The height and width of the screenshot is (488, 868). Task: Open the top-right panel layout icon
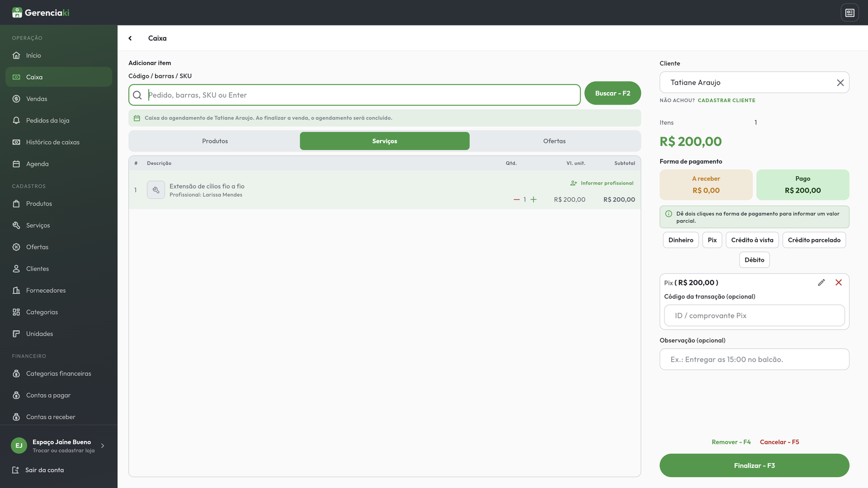click(x=850, y=12)
